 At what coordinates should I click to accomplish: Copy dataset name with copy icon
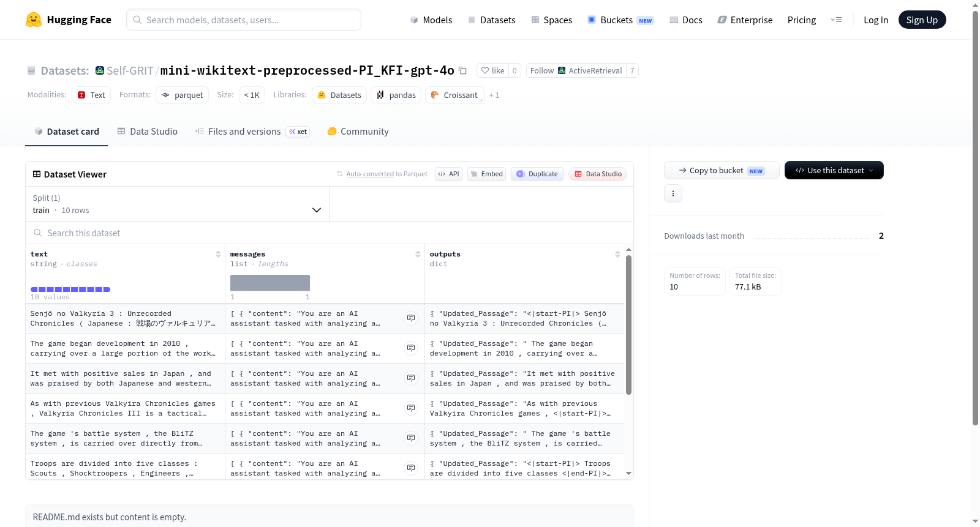click(463, 71)
